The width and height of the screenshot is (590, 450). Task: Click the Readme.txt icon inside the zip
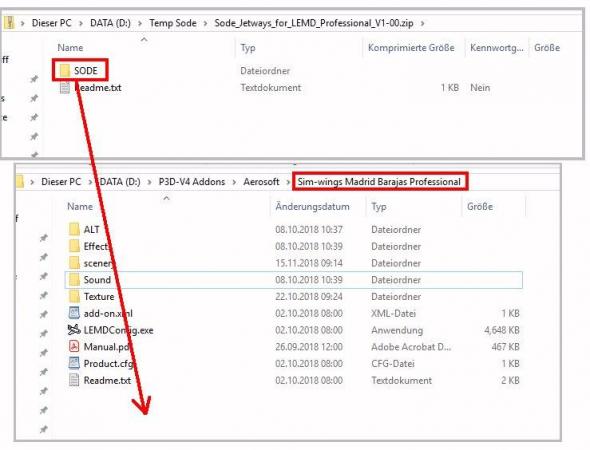(65, 88)
